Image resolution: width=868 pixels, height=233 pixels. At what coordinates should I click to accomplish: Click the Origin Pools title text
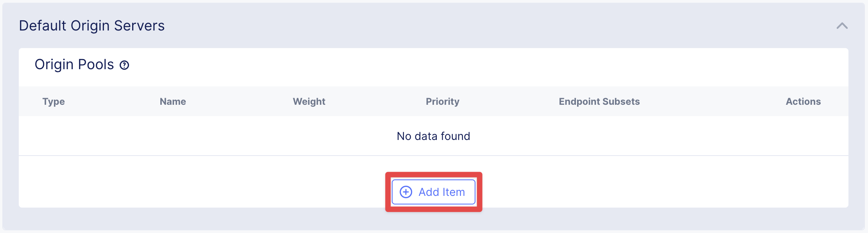point(74,65)
